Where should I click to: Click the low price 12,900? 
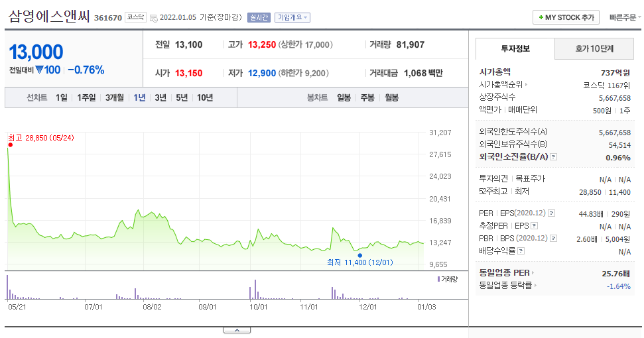pos(261,73)
